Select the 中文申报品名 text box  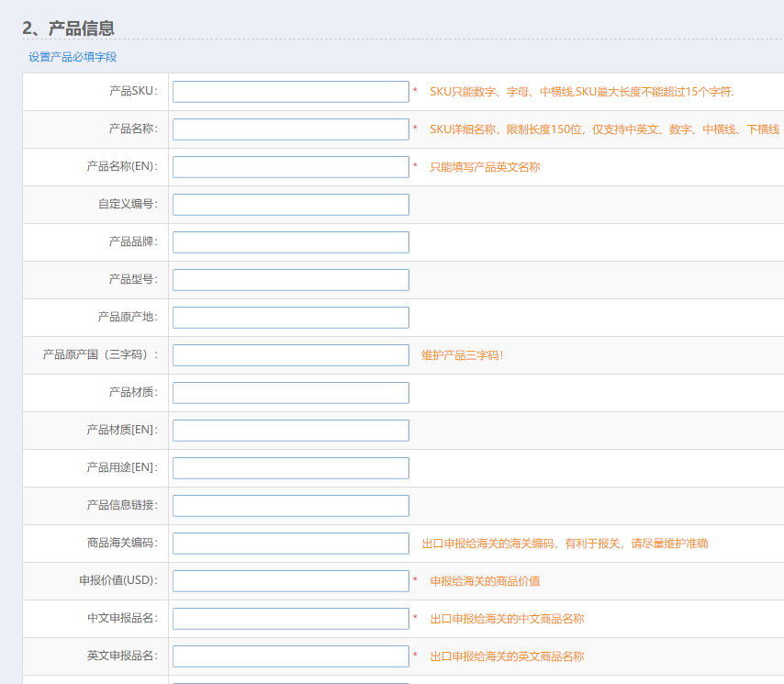(289, 618)
